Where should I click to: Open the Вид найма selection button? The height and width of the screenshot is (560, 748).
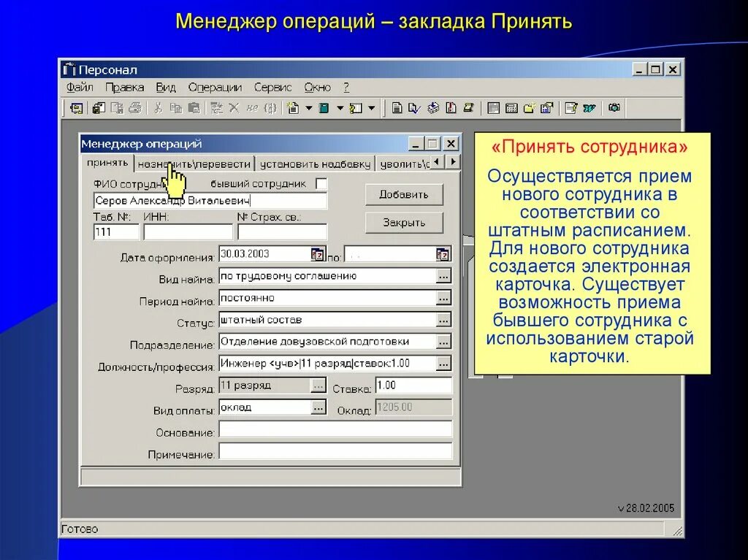[x=443, y=276]
